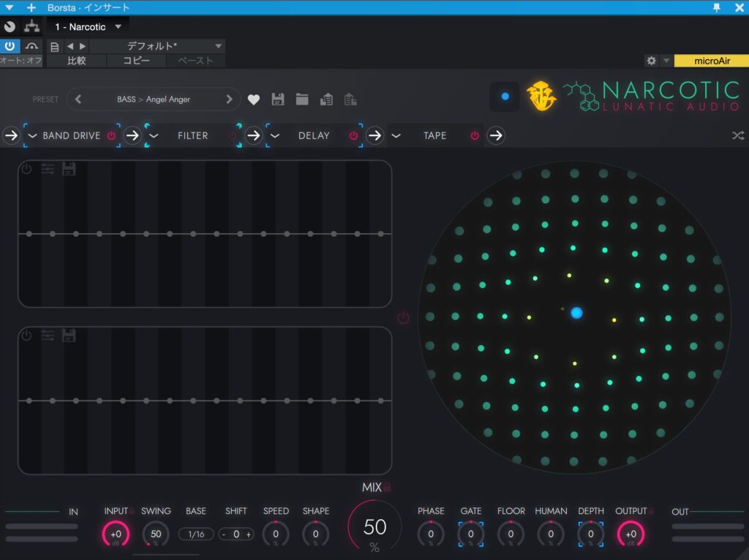
Task: Open the preset folder browser icon
Action: coord(302,99)
